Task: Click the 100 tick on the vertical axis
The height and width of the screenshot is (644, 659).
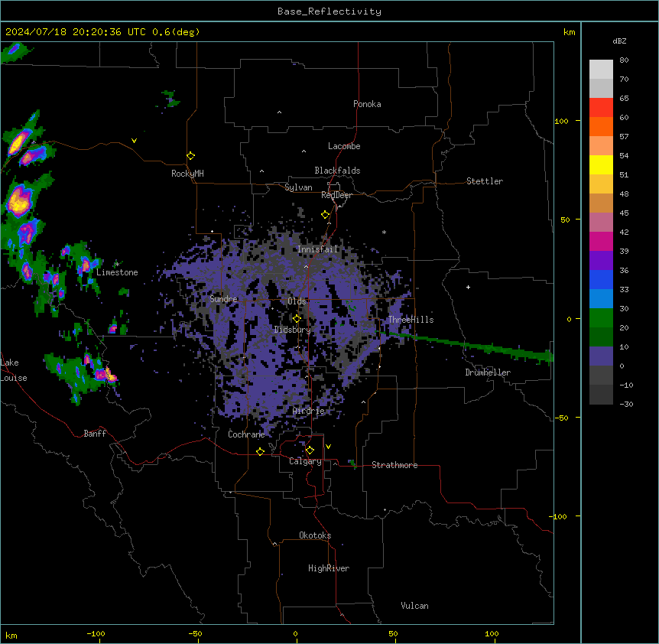Action: tap(561, 121)
